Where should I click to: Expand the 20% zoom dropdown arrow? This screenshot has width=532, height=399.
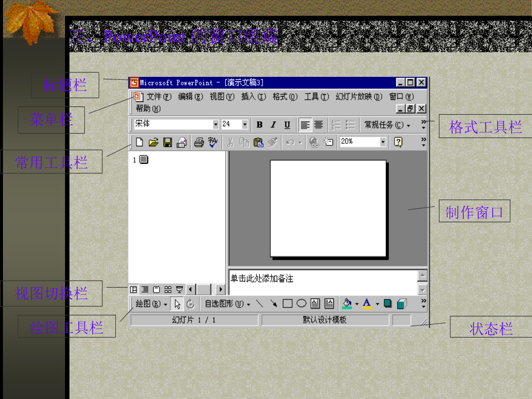(x=383, y=142)
